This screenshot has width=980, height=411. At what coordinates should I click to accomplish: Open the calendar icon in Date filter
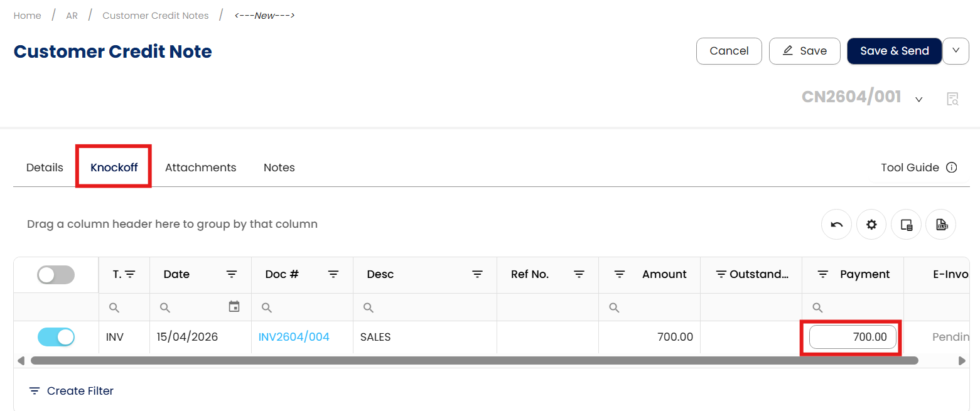[x=234, y=307]
